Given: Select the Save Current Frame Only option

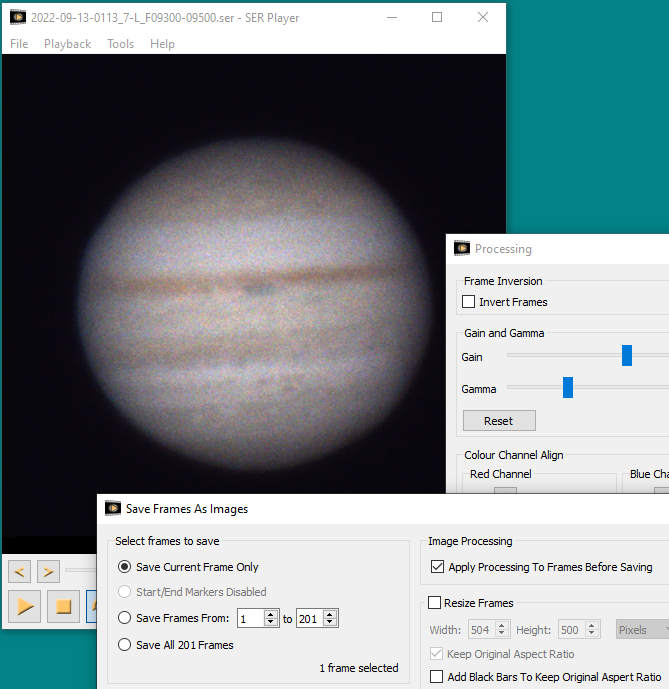Looking at the screenshot, I should click(125, 567).
